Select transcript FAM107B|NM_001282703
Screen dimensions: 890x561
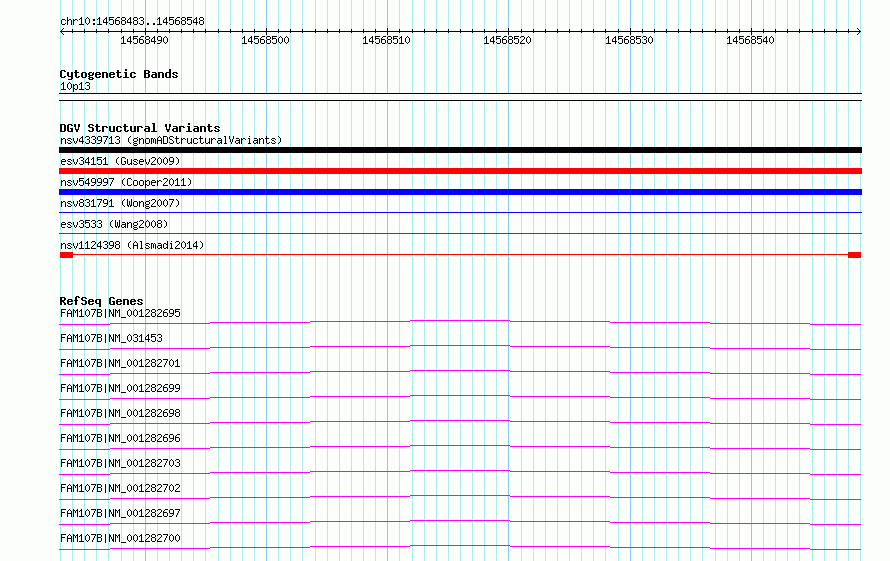(120, 463)
